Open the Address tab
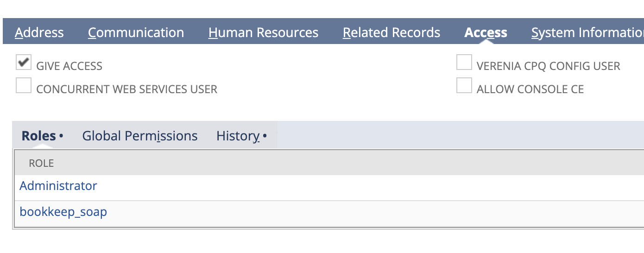The width and height of the screenshot is (644, 253). click(39, 32)
